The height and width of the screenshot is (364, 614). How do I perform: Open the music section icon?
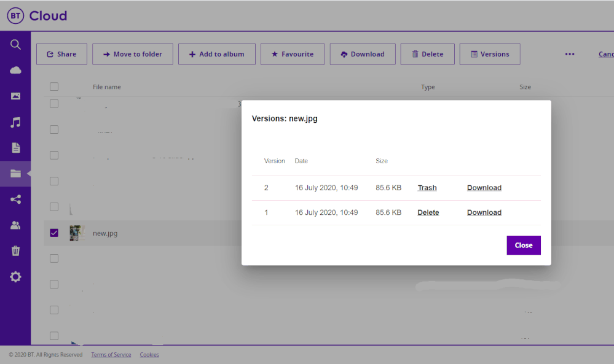click(x=15, y=122)
